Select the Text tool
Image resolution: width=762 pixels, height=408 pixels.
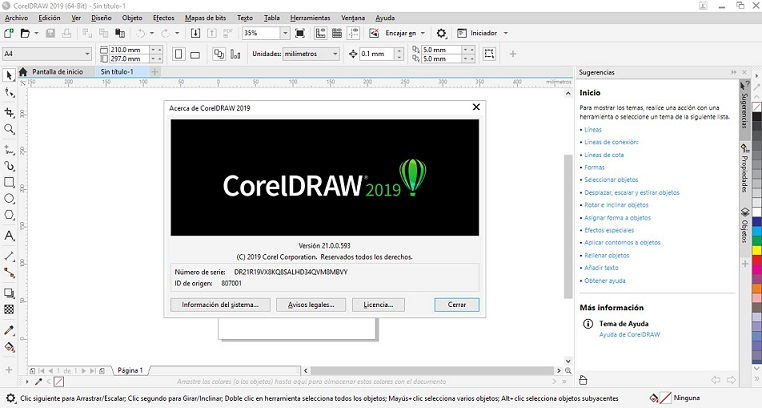click(9, 236)
